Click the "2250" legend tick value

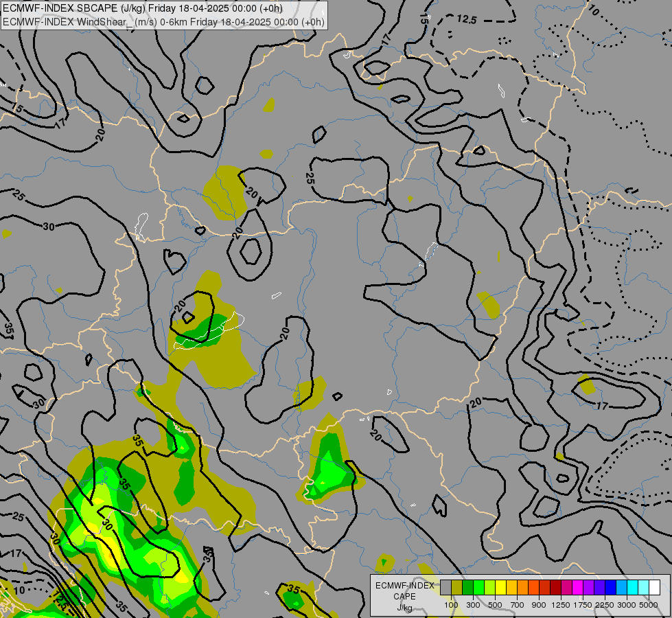pyautogui.click(x=605, y=605)
